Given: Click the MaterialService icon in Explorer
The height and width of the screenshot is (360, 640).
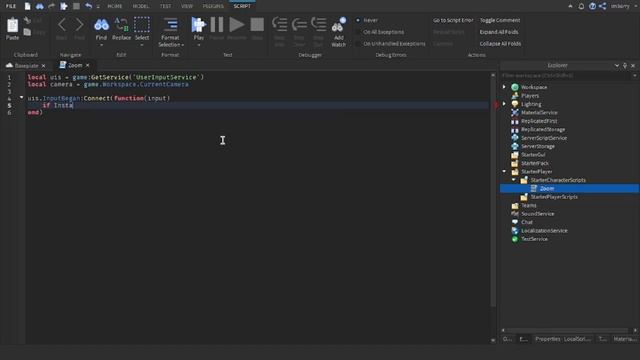Looking at the screenshot, I should [x=515, y=112].
